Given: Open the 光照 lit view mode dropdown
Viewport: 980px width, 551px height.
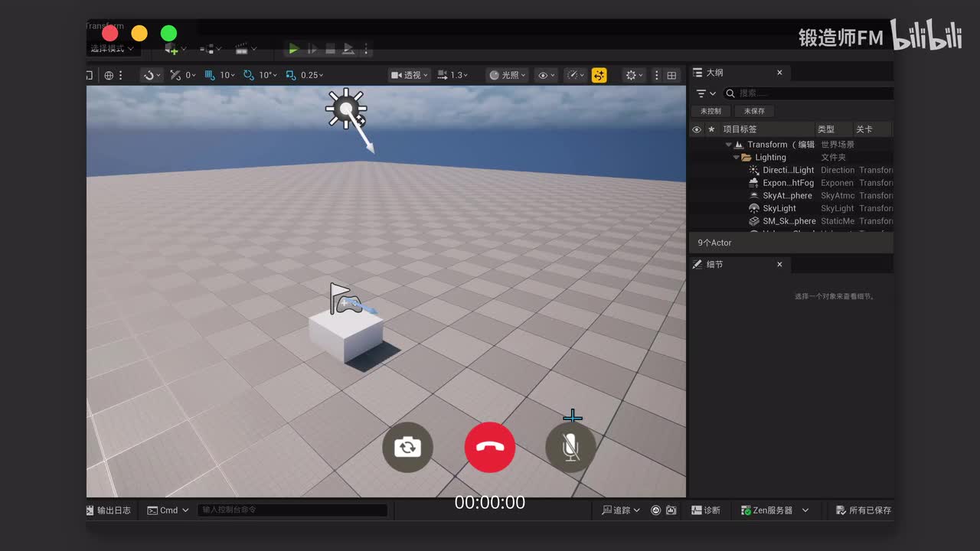Looking at the screenshot, I should tap(507, 75).
